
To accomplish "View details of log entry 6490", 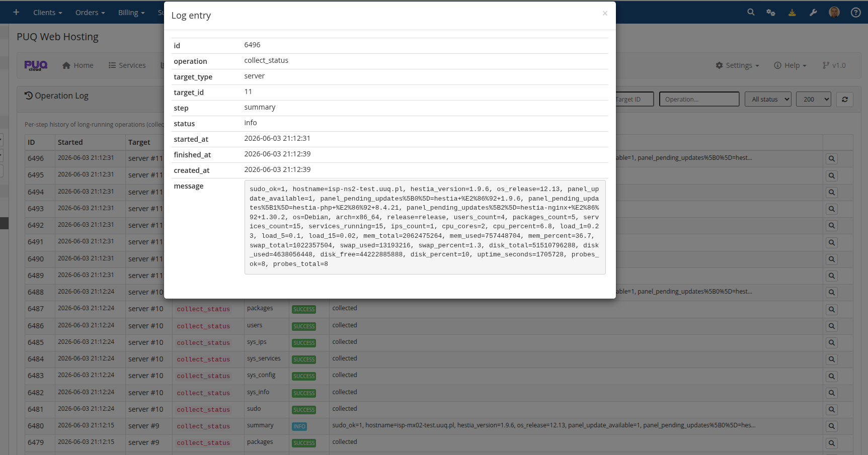I will (x=832, y=259).
